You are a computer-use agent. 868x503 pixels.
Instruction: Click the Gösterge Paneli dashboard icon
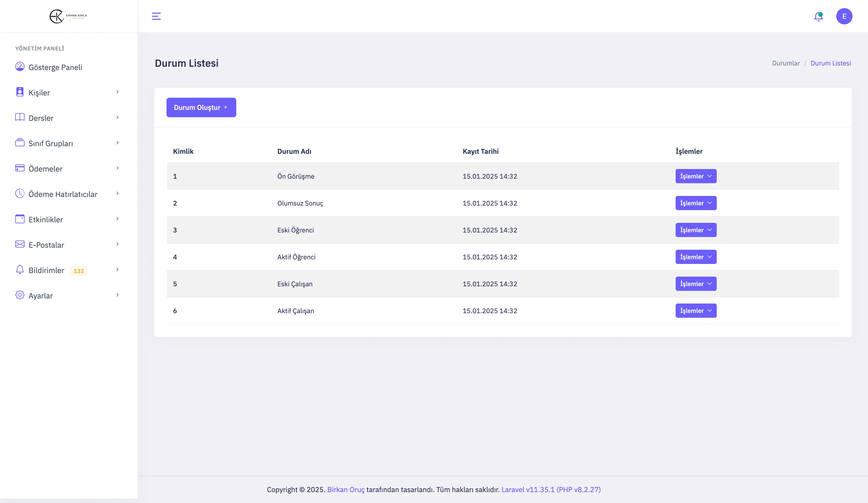20,66
